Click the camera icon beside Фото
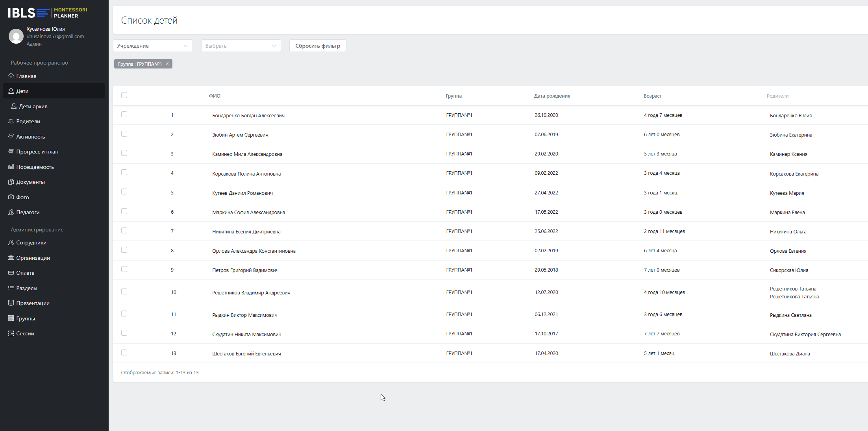The height and width of the screenshot is (431, 868). [x=11, y=197]
